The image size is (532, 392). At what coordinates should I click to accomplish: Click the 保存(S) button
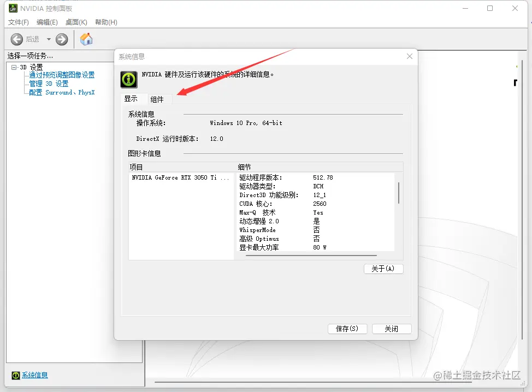coord(347,329)
